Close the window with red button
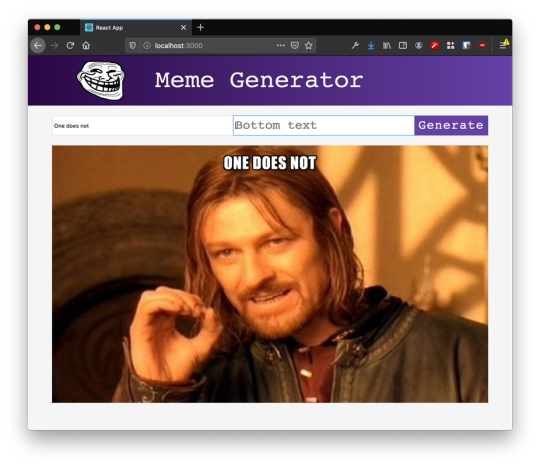 [38, 27]
